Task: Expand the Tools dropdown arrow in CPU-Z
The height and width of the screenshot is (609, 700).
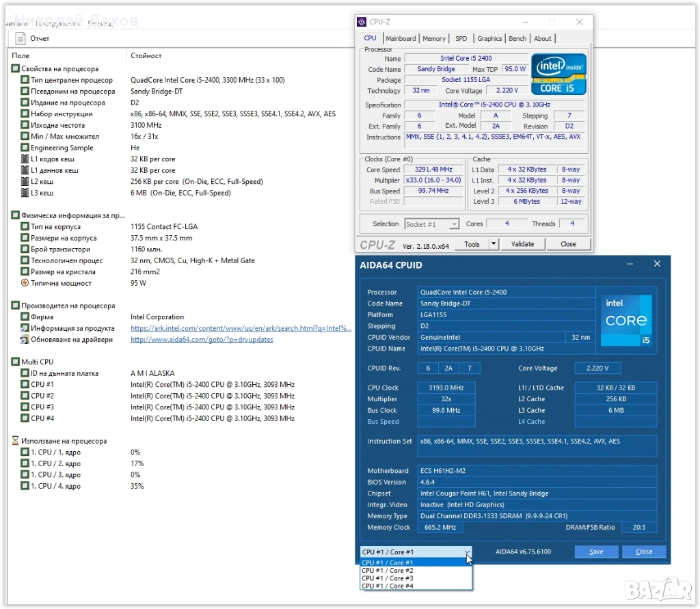Action: [494, 244]
